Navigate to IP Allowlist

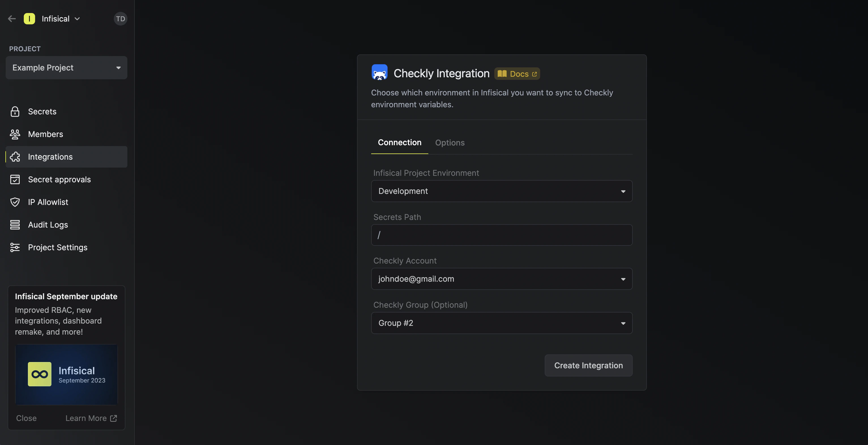coord(66,202)
